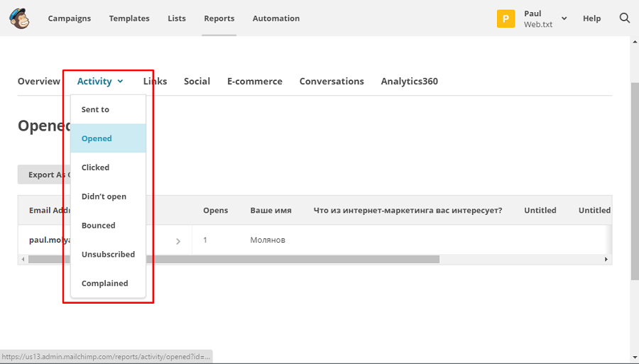
Task: Select the Reports navigation item
Action: click(219, 18)
